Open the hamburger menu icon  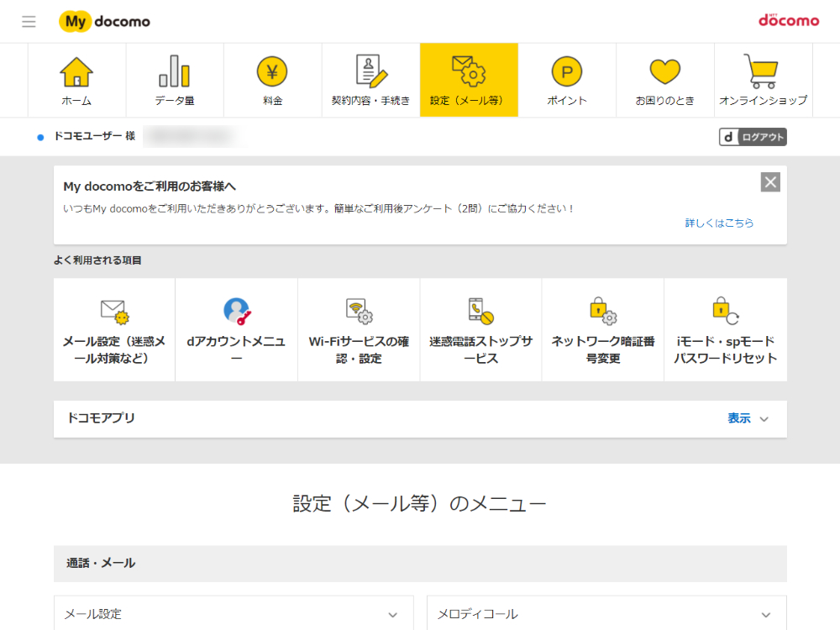tap(29, 22)
